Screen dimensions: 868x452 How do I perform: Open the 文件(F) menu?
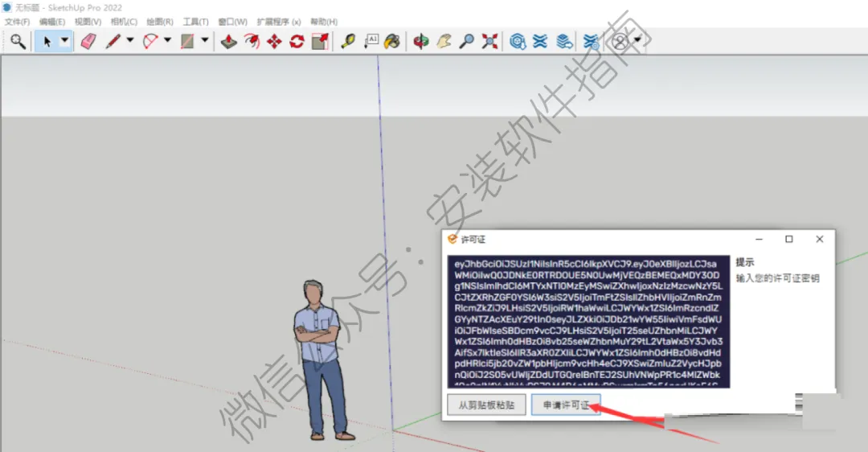point(17,22)
